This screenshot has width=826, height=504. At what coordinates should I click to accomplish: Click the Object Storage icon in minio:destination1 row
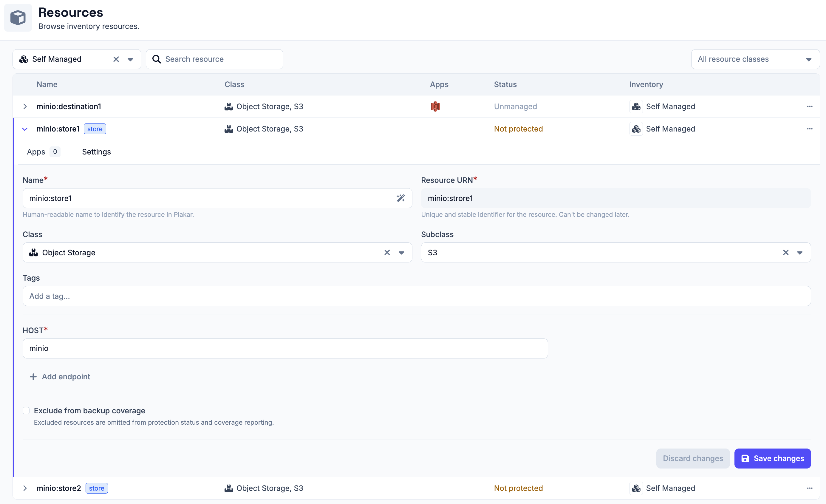click(x=229, y=107)
